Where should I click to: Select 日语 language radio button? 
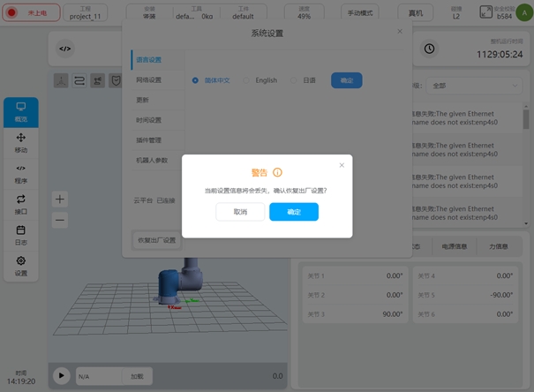tap(294, 80)
